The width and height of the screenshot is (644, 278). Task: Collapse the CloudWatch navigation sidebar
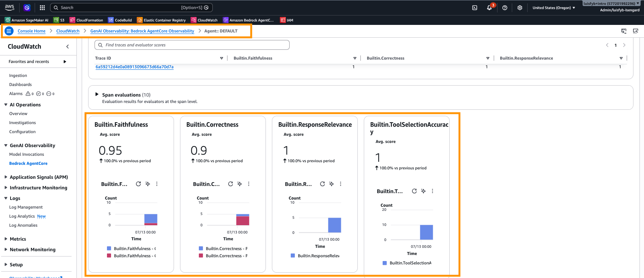[67, 46]
